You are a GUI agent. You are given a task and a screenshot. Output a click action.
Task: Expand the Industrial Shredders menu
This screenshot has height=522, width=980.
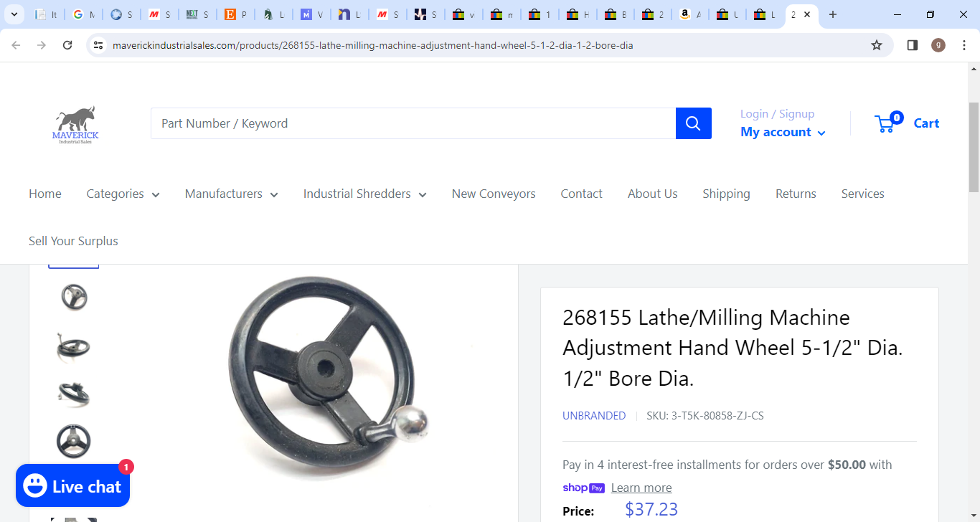coord(364,194)
